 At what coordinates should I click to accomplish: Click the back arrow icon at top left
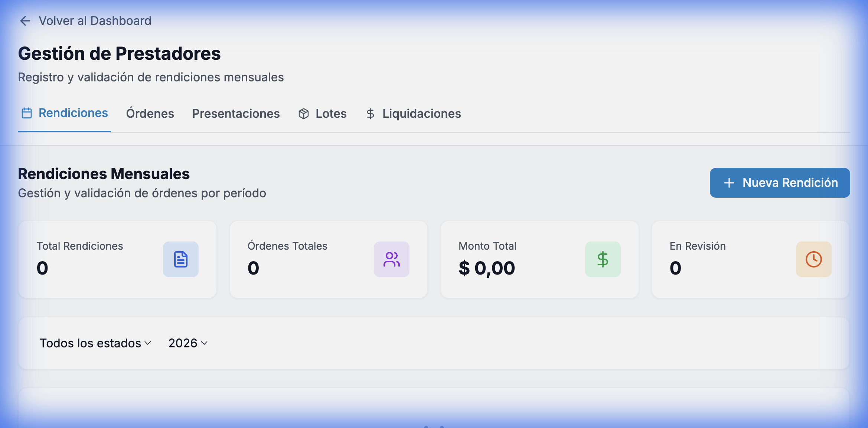25,21
